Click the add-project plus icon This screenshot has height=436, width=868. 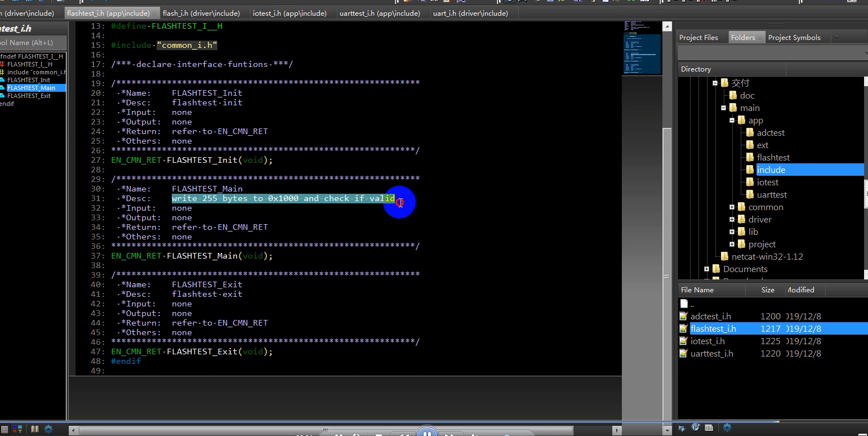click(696, 428)
